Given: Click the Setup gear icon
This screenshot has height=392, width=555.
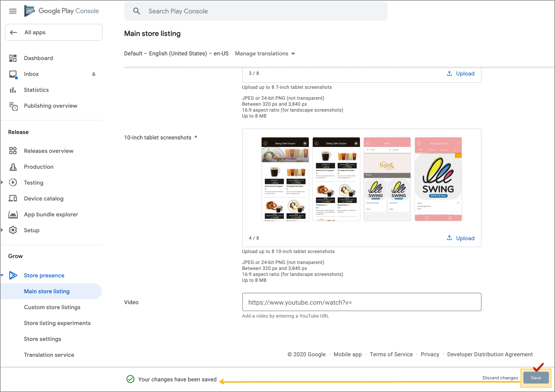Looking at the screenshot, I should click(x=13, y=230).
